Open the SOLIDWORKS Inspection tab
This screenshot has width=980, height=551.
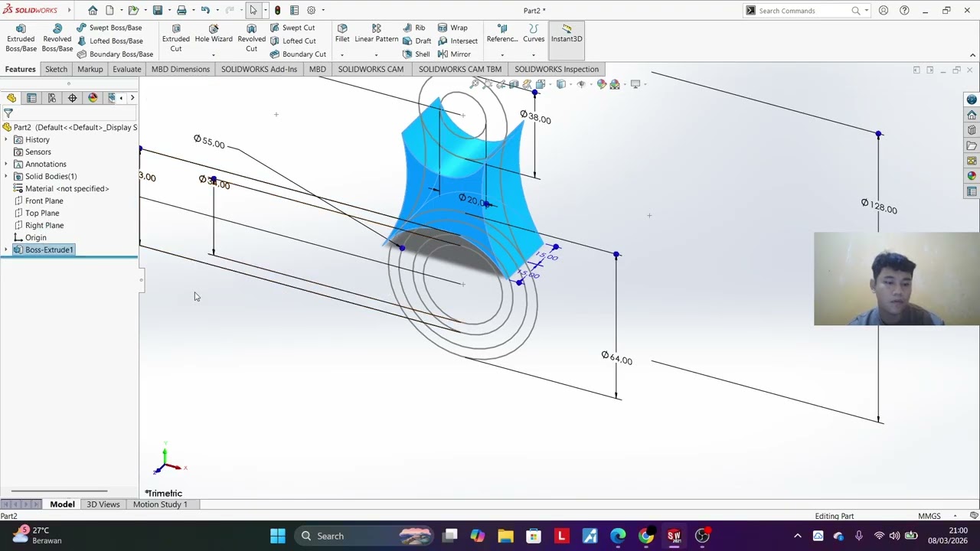tap(557, 69)
